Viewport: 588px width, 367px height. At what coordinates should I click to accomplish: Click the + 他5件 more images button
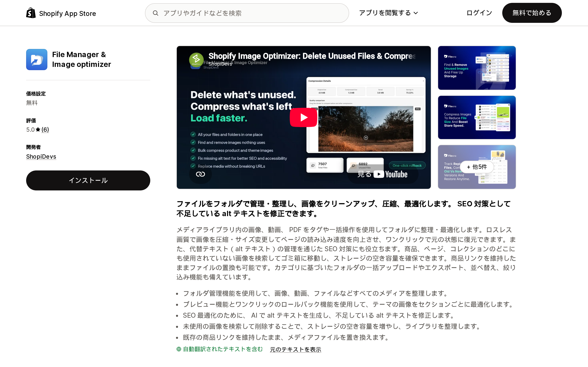(x=477, y=167)
